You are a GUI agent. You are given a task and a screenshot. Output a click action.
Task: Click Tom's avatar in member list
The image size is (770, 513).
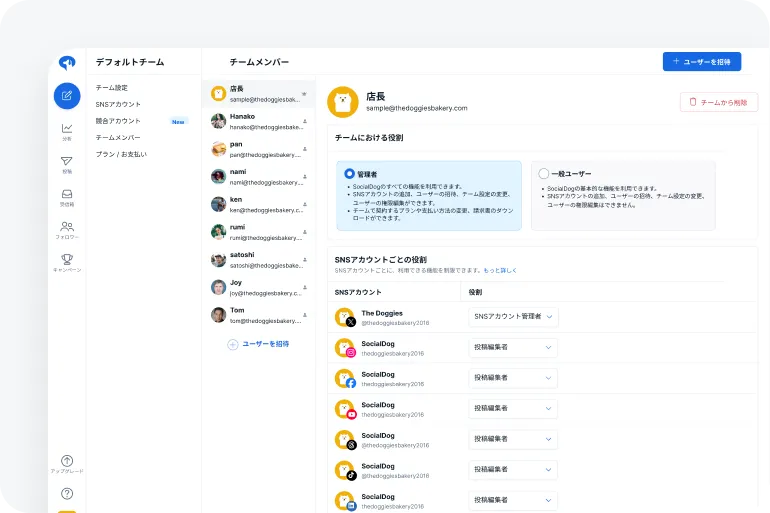218,315
